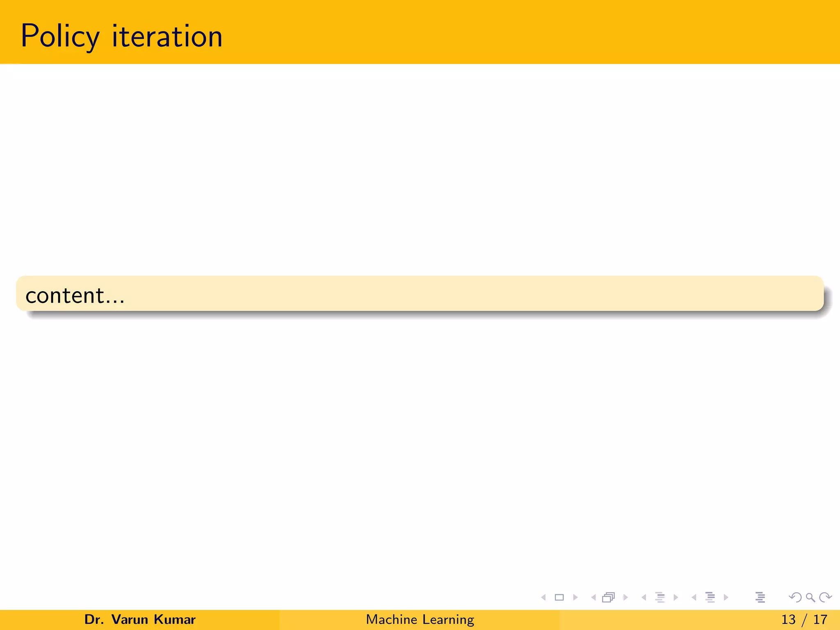This screenshot has width=840, height=630.
Task: Click the go back curved arrow
Action: pyautogui.click(x=795, y=598)
